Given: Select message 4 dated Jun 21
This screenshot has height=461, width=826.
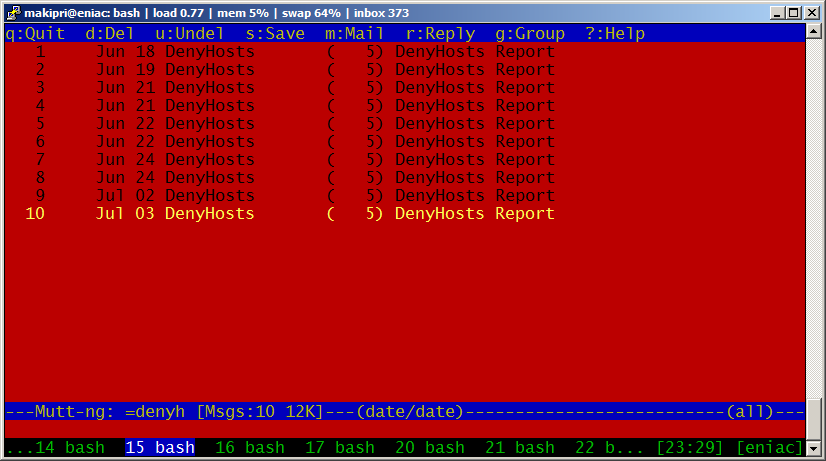Looking at the screenshot, I should click(x=405, y=105).
